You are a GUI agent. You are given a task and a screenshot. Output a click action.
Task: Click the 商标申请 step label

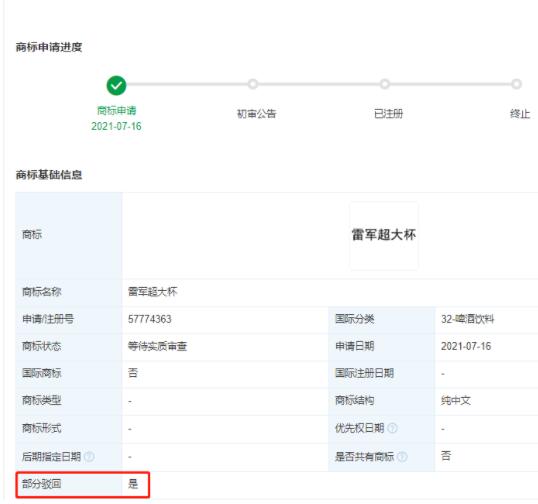pyautogui.click(x=117, y=110)
